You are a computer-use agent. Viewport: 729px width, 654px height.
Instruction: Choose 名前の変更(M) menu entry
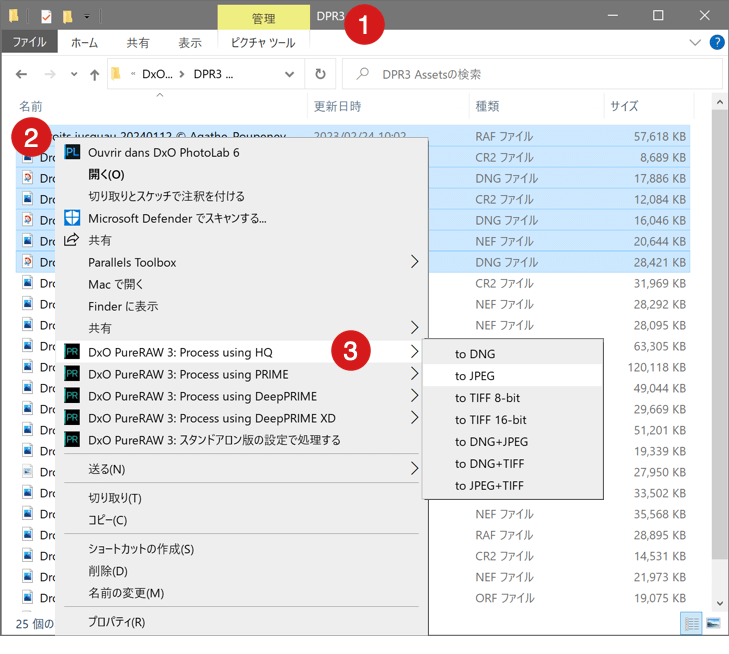(x=241, y=593)
